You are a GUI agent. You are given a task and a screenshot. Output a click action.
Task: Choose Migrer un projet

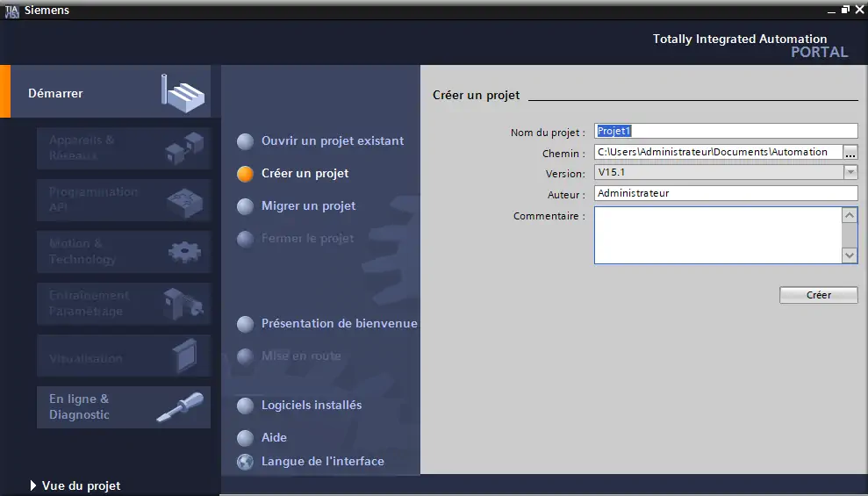pos(308,206)
